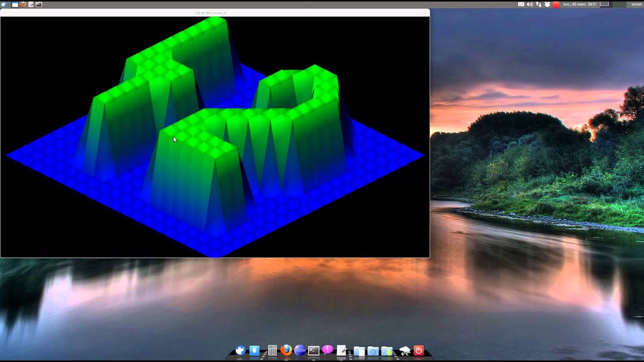The width and height of the screenshot is (644, 362).
Task: Open the pink chat bubble app in dock
Action: pyautogui.click(x=328, y=350)
